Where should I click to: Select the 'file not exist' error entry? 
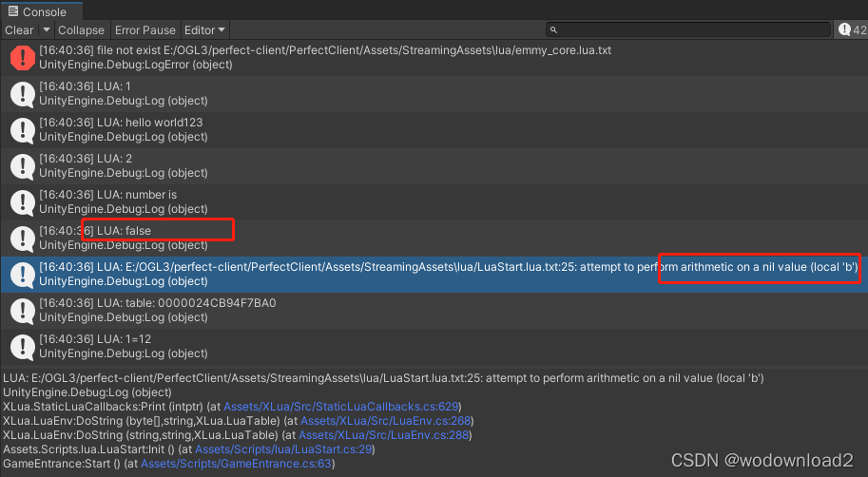tap(434, 58)
